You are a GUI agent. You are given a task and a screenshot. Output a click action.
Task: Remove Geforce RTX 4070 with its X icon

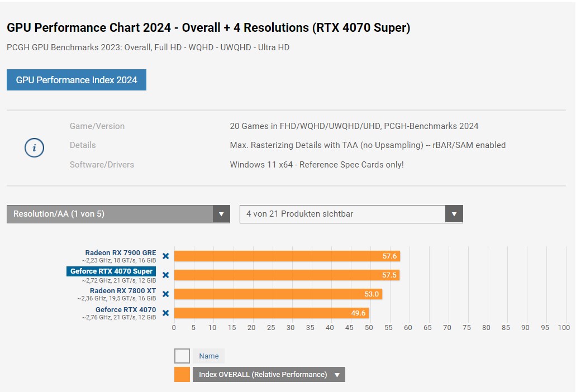point(166,313)
